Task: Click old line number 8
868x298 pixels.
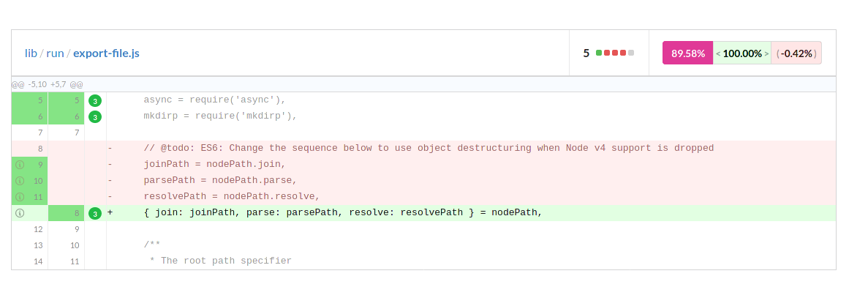Action: pyautogui.click(x=40, y=149)
